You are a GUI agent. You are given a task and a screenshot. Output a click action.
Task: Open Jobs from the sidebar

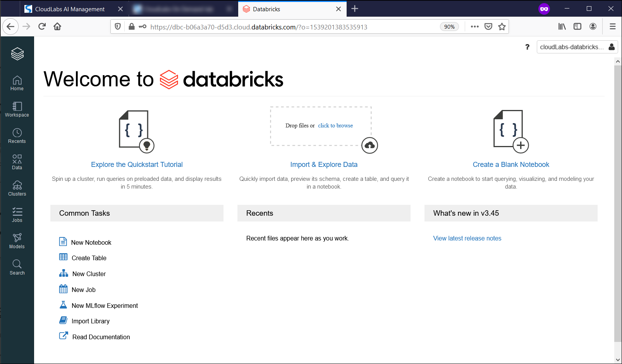[x=17, y=215]
